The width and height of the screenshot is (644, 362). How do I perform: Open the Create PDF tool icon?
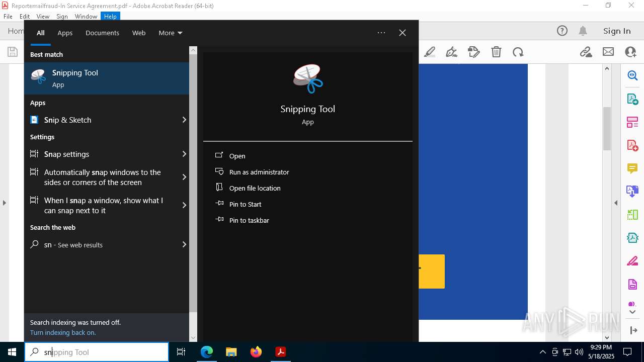tap(632, 145)
